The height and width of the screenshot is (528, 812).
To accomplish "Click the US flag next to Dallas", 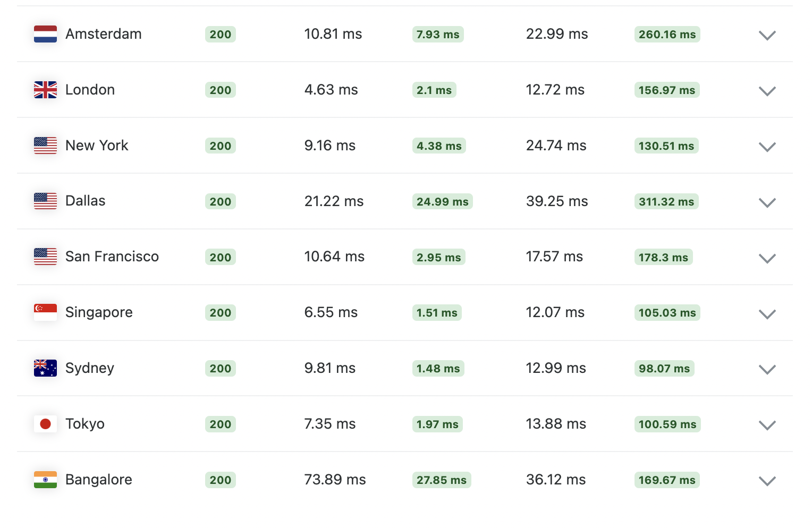I will click(x=45, y=201).
